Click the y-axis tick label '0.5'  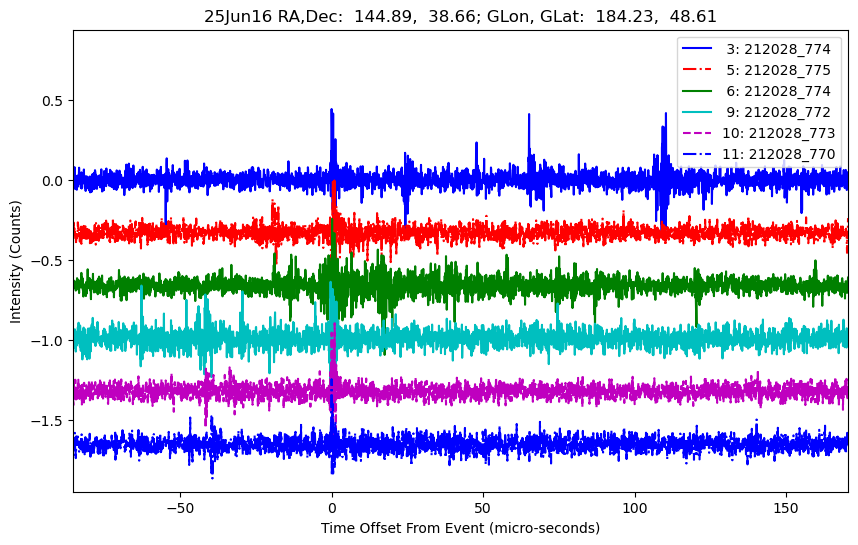pyautogui.click(x=53, y=101)
